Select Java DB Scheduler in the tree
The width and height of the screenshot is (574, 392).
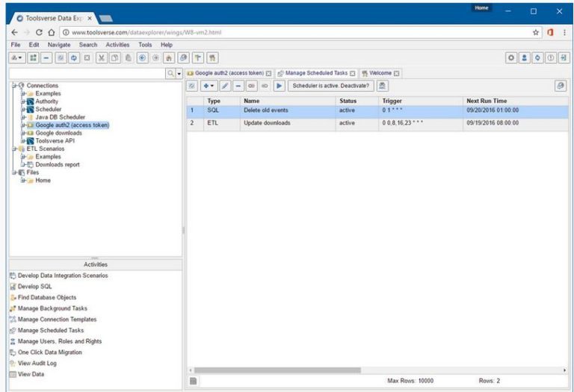click(60, 117)
